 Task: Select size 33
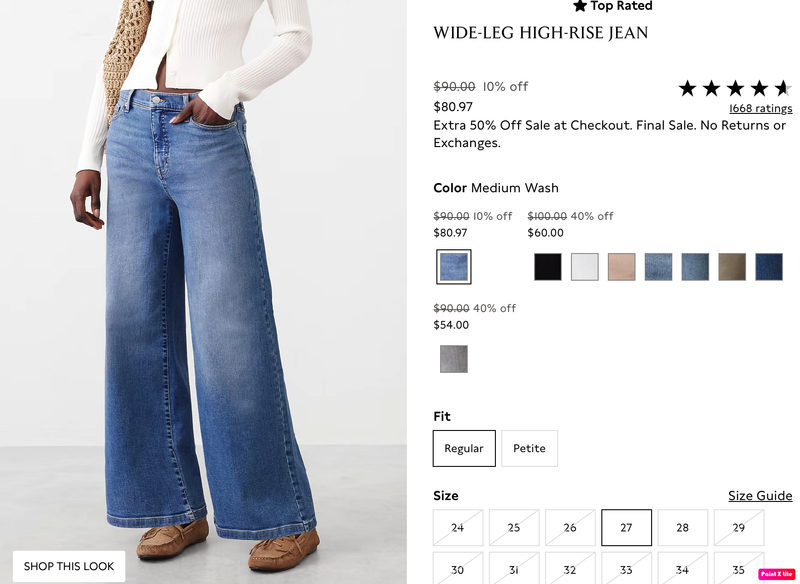click(x=626, y=569)
